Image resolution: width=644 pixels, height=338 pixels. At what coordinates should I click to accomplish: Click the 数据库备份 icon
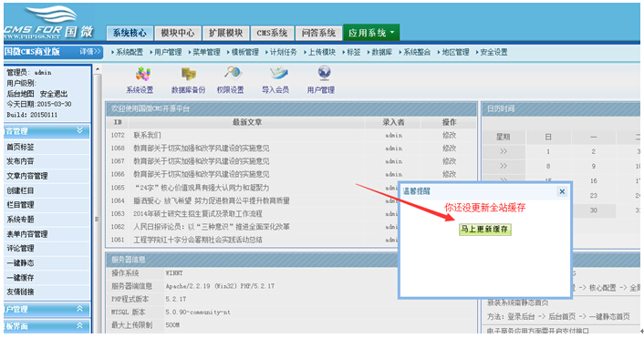coord(189,74)
